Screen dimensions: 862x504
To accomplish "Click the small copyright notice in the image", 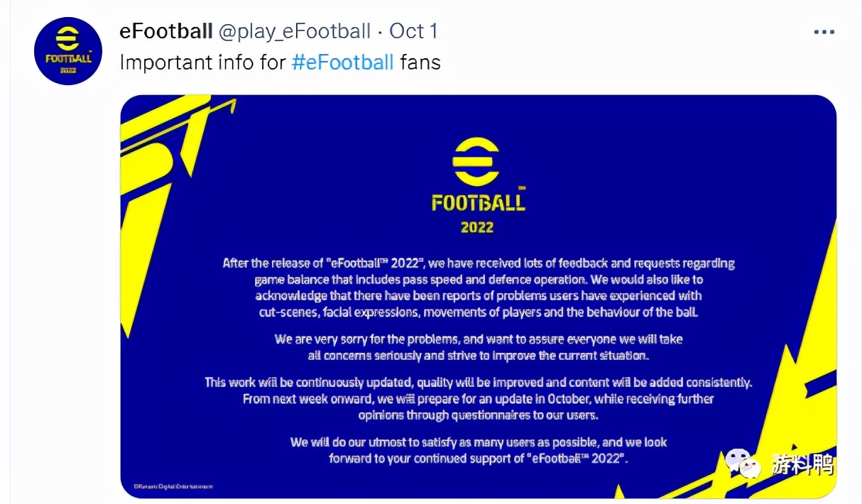I will 173,486.
